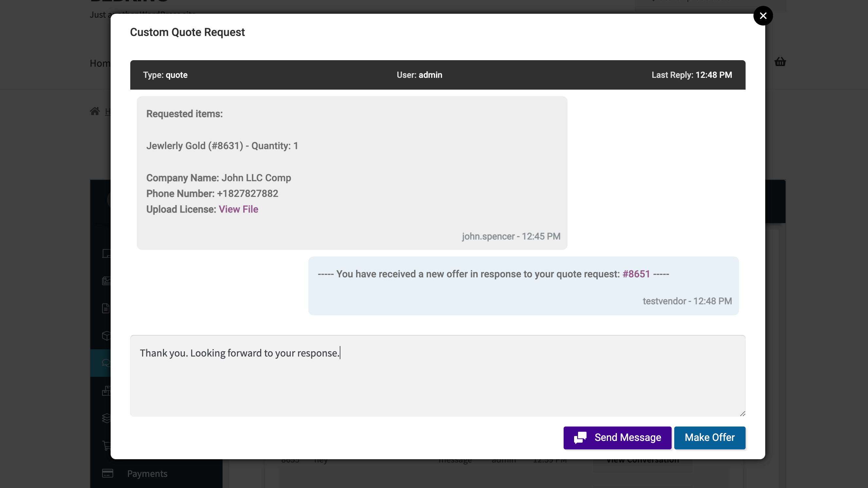Open the Home navigation menu item
Screen dimensions: 868x488
pos(100,63)
